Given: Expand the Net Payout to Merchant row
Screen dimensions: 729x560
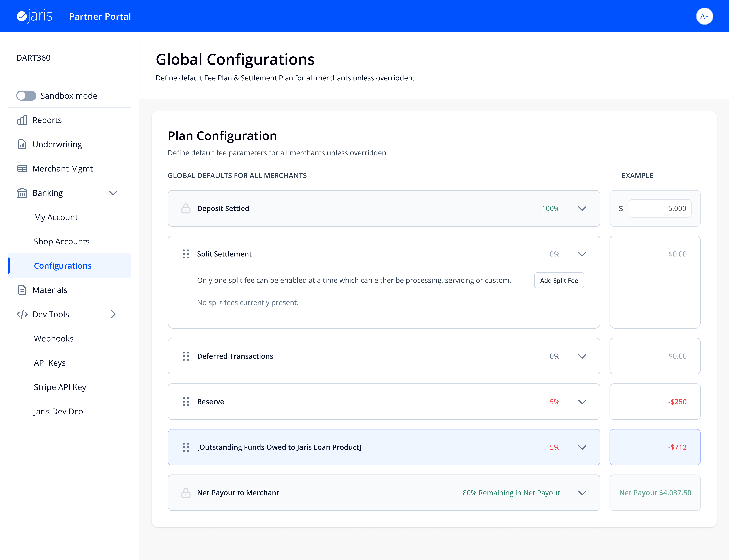Looking at the screenshot, I should [x=582, y=493].
